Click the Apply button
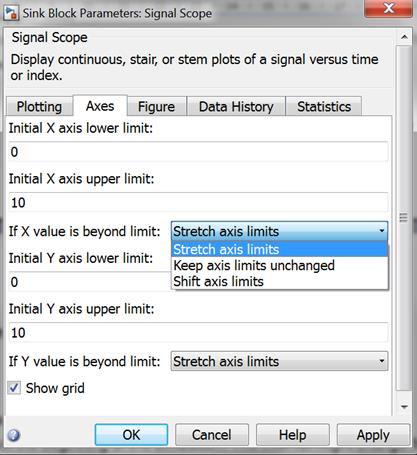Image resolution: width=417 pixels, height=455 pixels. click(x=373, y=435)
